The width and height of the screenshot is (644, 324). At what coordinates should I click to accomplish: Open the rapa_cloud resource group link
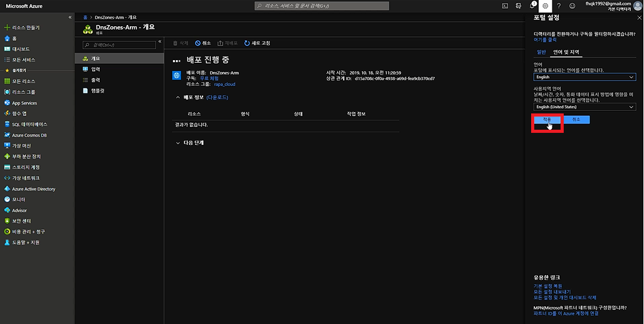(x=224, y=84)
